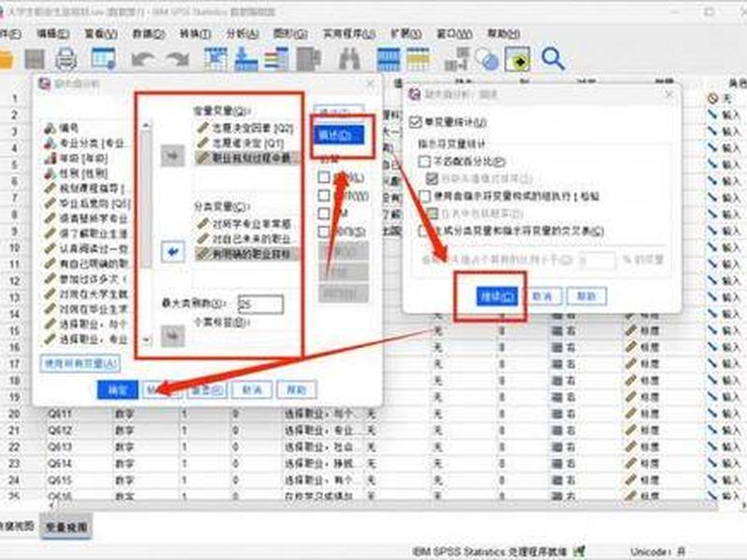This screenshot has width=747, height=560.
Task: Click the Save data toolbar icon
Action: click(x=35, y=60)
